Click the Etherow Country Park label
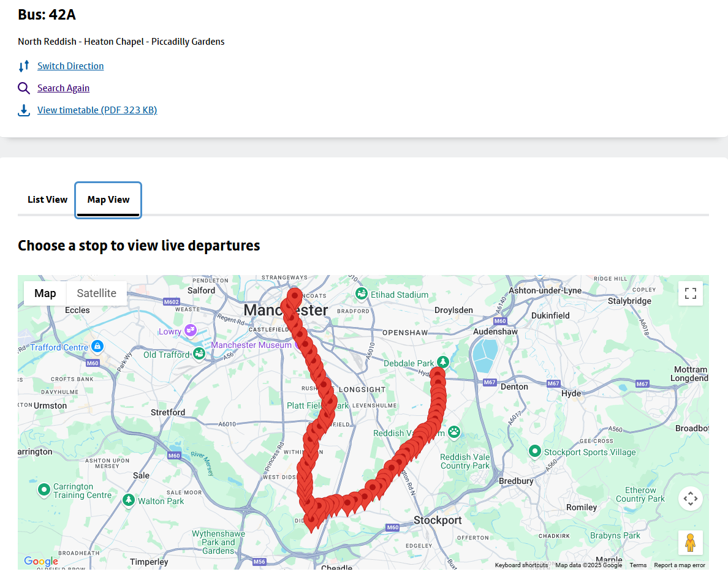Screen dimensions: 728x588 click(640, 494)
